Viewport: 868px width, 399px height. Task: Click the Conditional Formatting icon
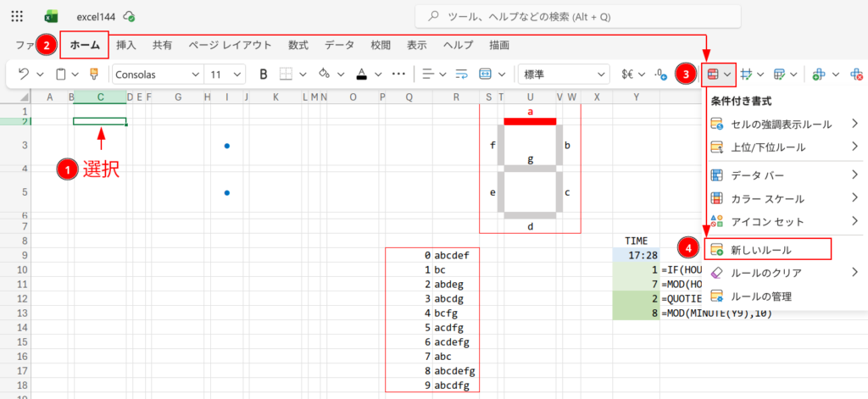click(712, 75)
